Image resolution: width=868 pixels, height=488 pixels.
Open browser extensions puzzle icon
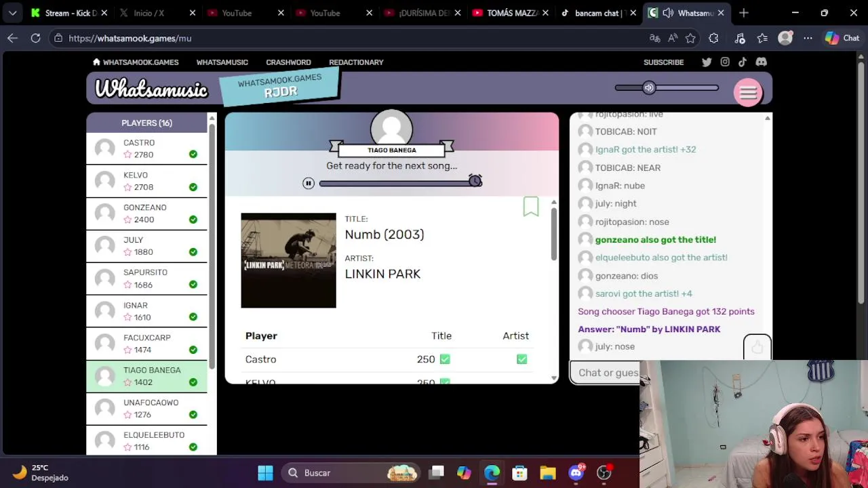click(x=713, y=38)
